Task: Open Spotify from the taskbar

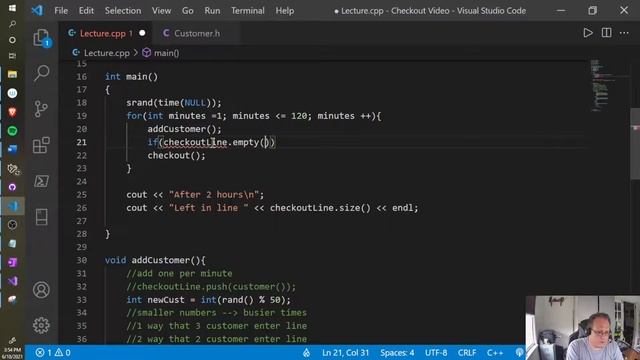Action: [x=12, y=131]
